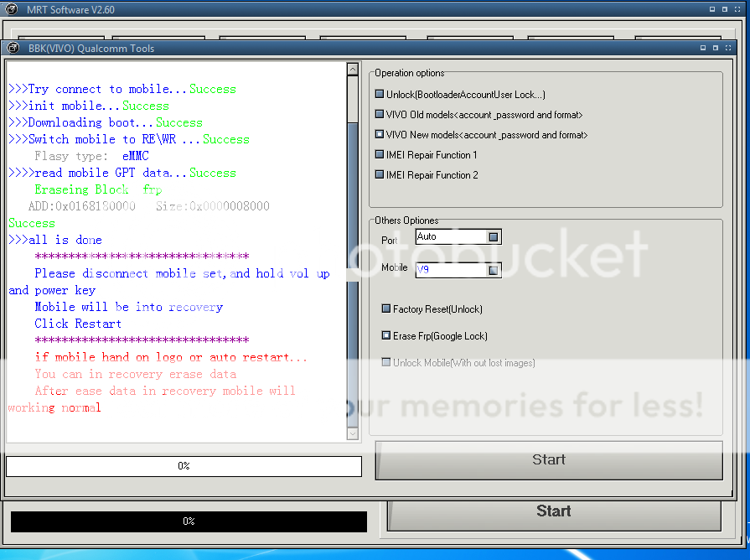This screenshot has width=750, height=560.
Task: Close the MRT Software V2.60 window
Action: [x=739, y=9]
